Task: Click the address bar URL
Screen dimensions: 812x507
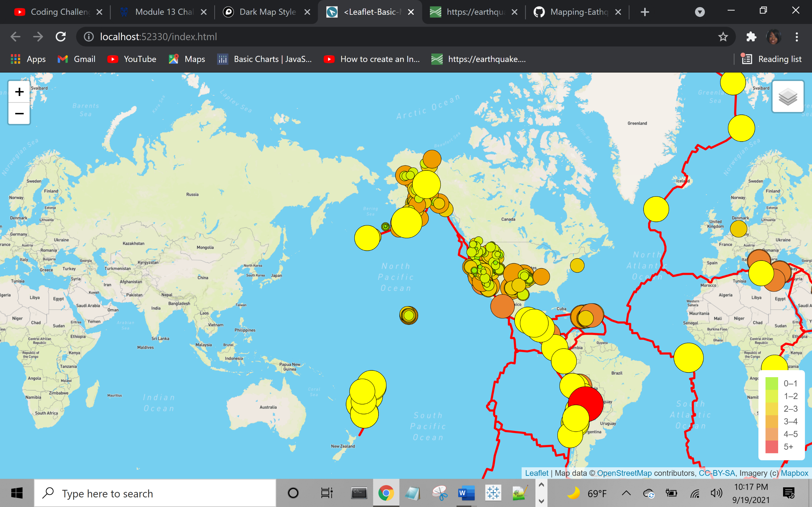Action: (x=158, y=37)
